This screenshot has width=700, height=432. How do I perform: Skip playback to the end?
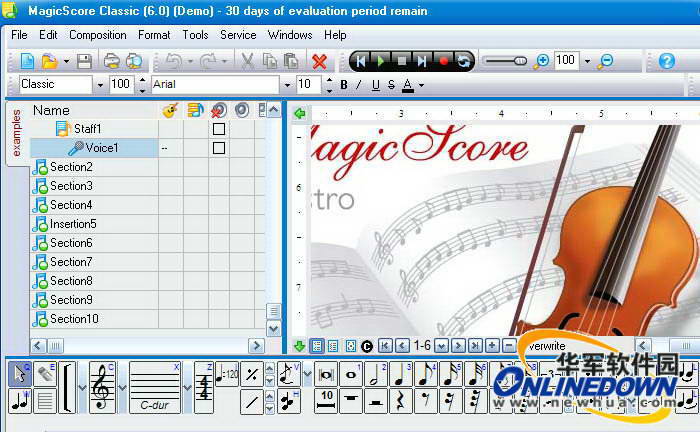422,61
